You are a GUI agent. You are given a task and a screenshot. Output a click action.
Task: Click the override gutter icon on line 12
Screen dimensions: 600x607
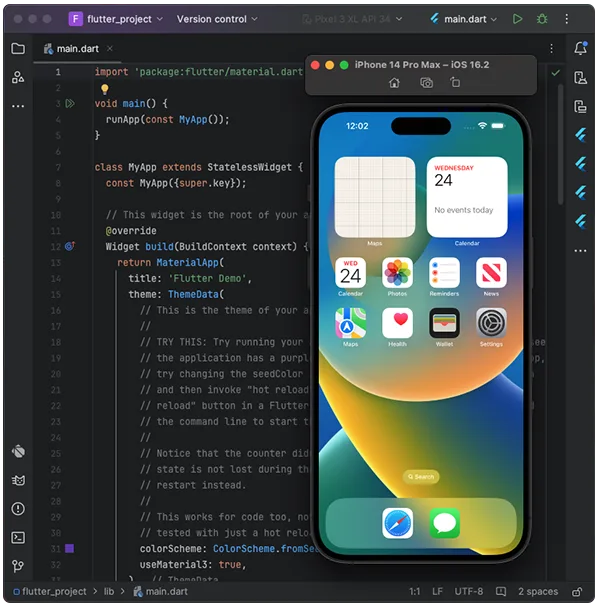(70, 246)
